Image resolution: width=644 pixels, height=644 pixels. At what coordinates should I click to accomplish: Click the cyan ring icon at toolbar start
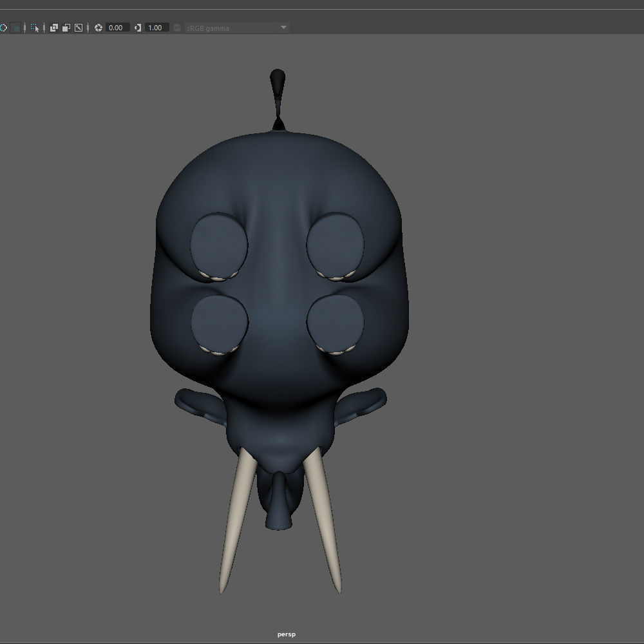click(3, 28)
